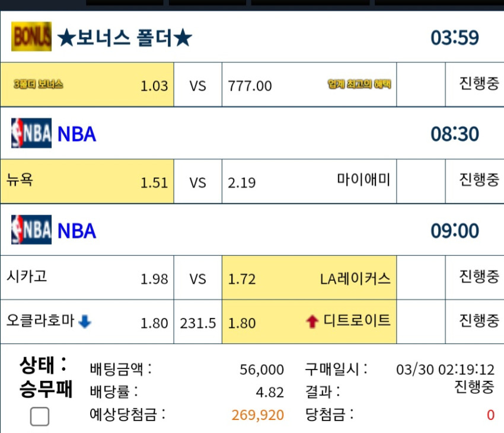Image resolution: width=504 pixels, height=433 pixels.
Task: Click the blue NBA league link at 09:00
Action: 76,230
